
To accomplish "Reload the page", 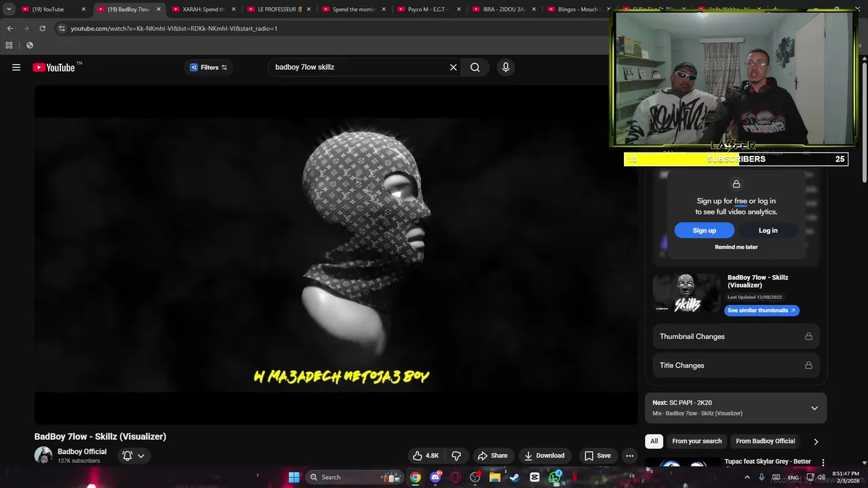I will click(x=42, y=28).
